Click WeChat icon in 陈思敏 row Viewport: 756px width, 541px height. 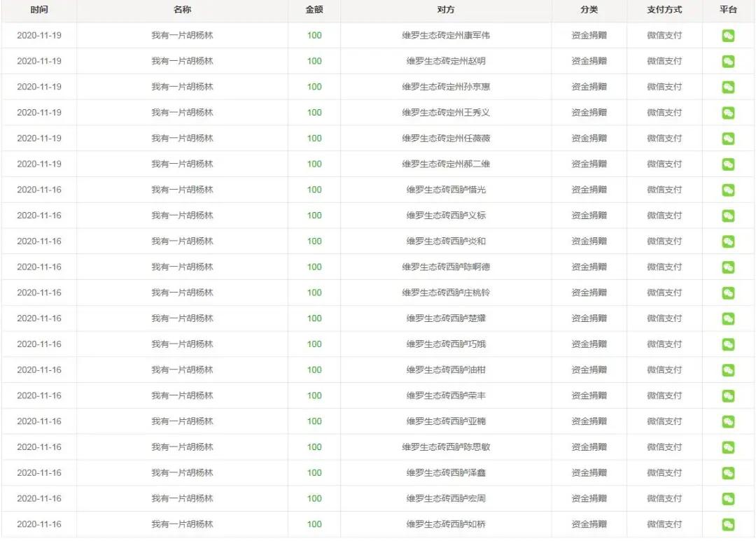pos(728,447)
